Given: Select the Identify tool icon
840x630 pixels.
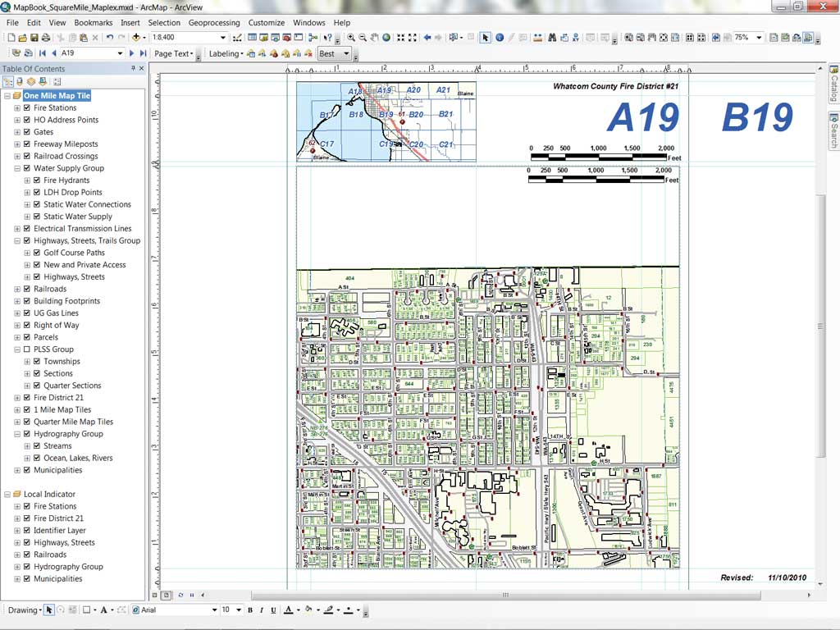Looking at the screenshot, I should click(x=500, y=38).
